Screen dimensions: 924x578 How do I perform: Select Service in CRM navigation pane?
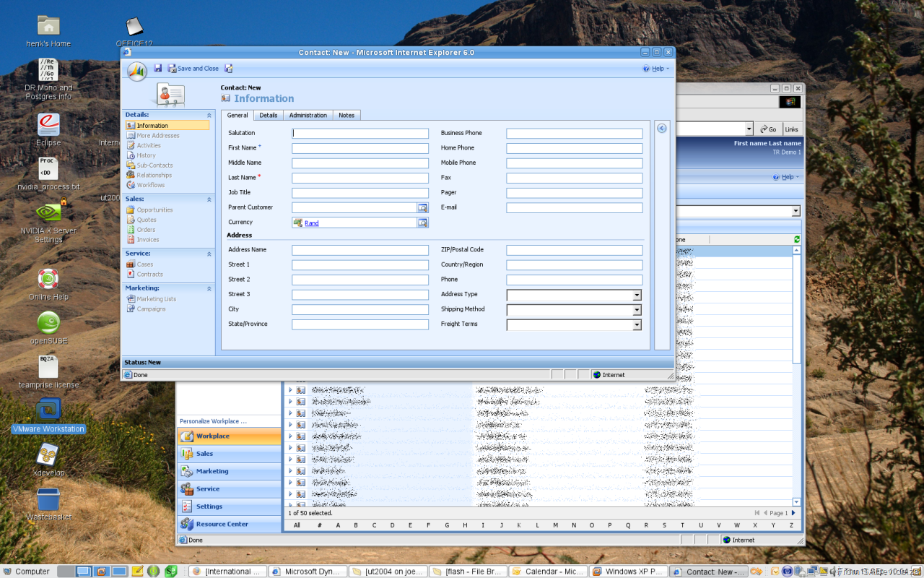[229, 489]
